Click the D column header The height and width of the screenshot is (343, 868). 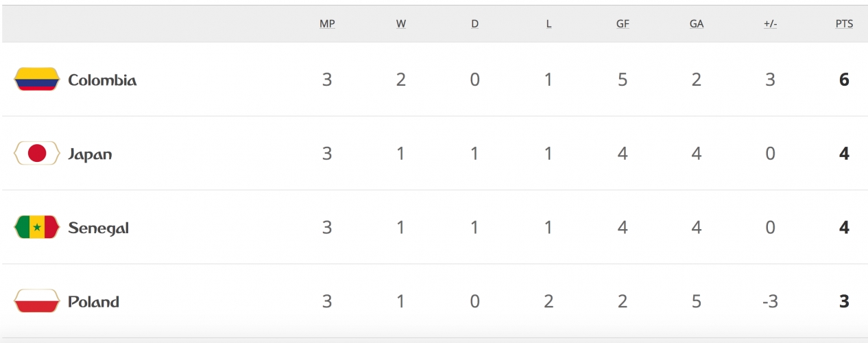(475, 23)
